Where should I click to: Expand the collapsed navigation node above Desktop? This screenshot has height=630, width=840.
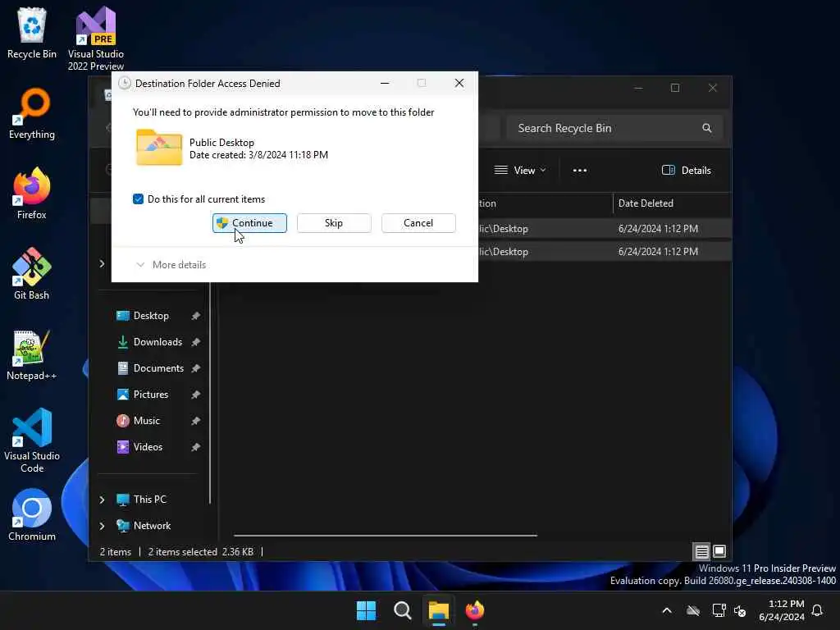tap(102, 263)
